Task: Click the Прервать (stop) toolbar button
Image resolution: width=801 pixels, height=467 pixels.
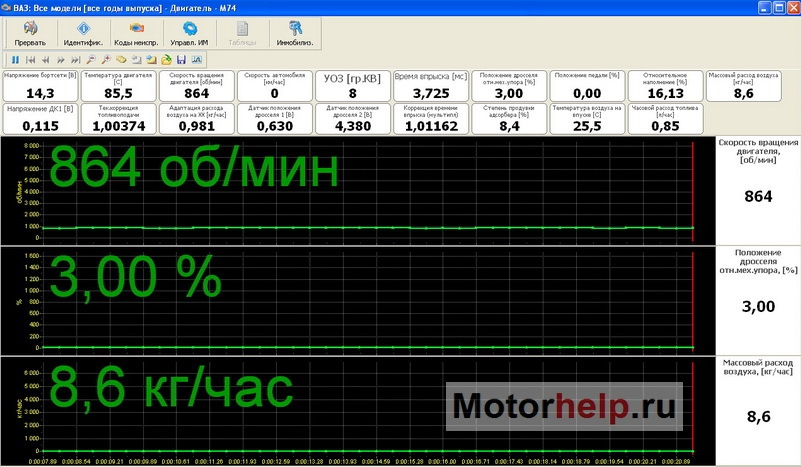Action: pyautogui.click(x=30, y=34)
